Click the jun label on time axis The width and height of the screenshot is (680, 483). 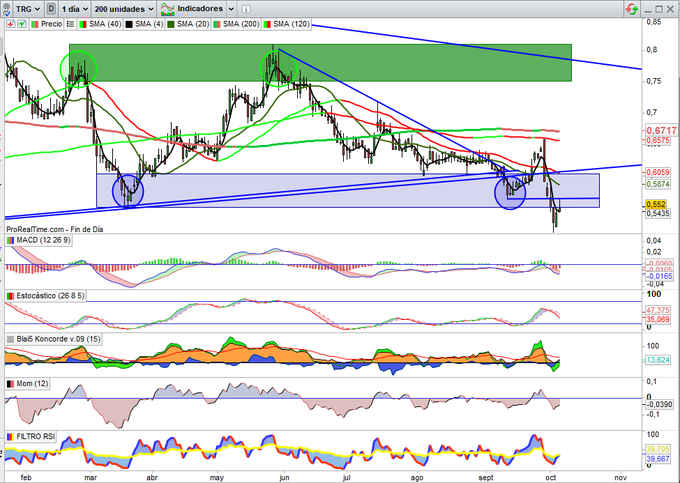click(x=284, y=478)
